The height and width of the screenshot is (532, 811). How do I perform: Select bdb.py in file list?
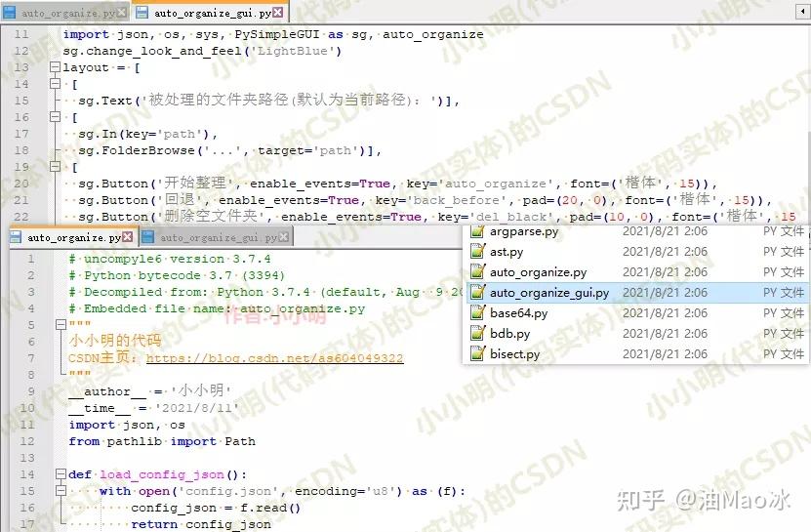(635, 333)
